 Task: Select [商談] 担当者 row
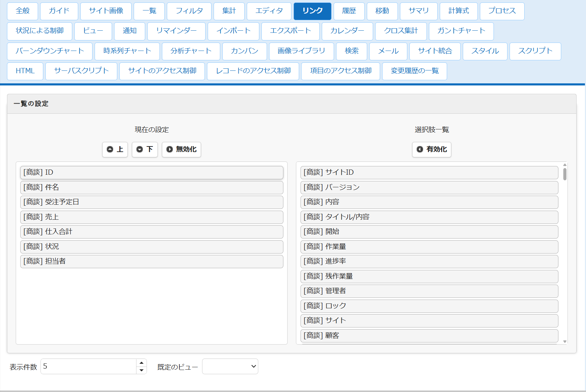(x=152, y=261)
